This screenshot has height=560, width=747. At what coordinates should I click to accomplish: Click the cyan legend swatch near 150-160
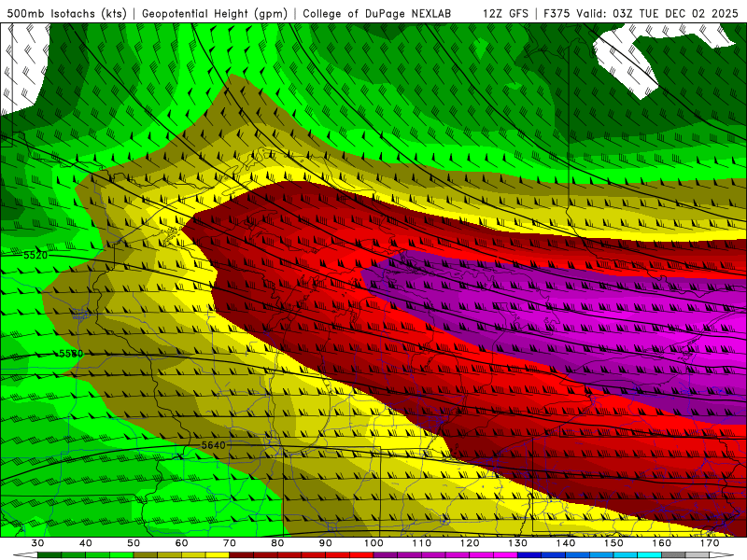click(650, 555)
